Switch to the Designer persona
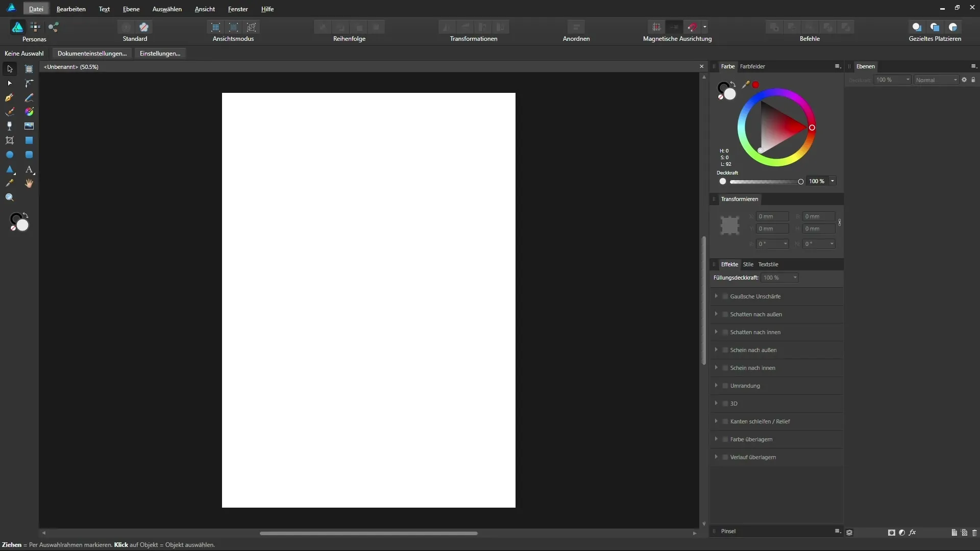Screen dimensions: 980x551 tap(17, 27)
